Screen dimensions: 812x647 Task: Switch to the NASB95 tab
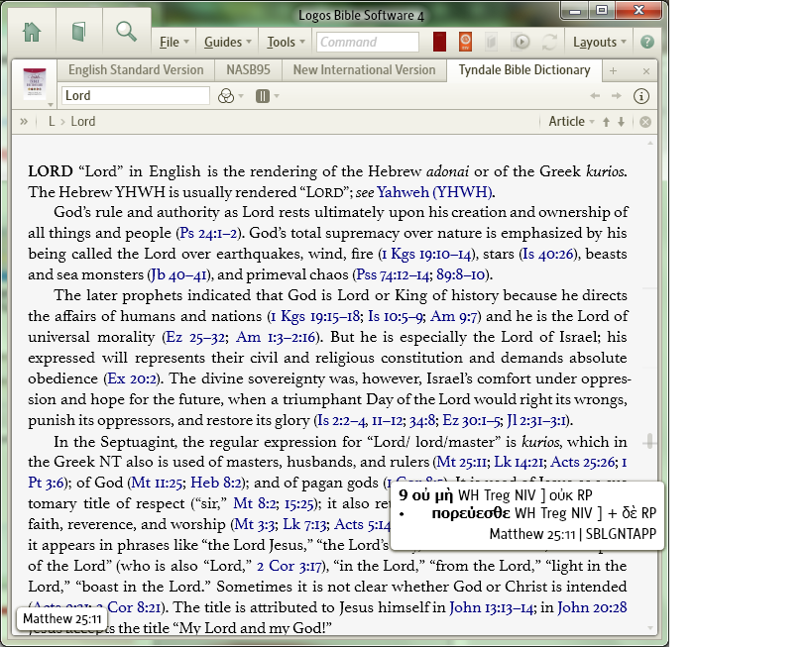point(248,70)
